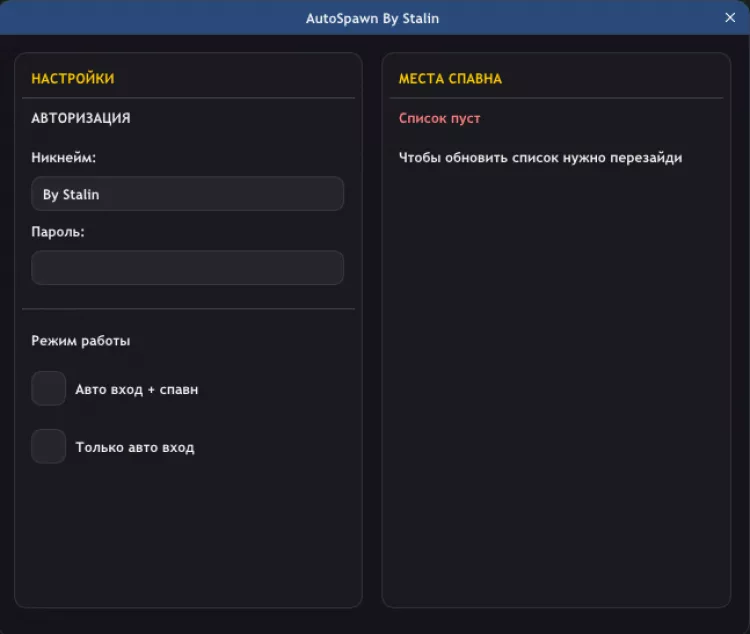
Task: Close the AutoSpawn By Stalin window
Action: coord(730,18)
